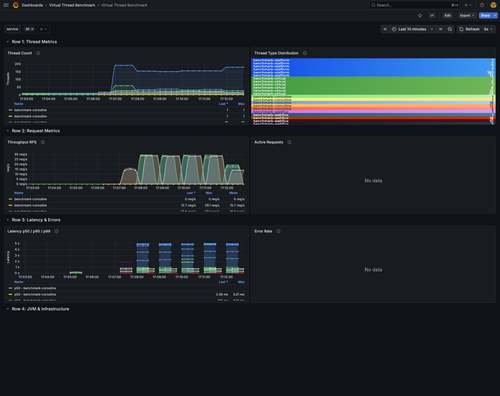
Task: Toggle yellow p50 - benchmark-coroutine latency series
Action: pyautogui.click(x=35, y=294)
